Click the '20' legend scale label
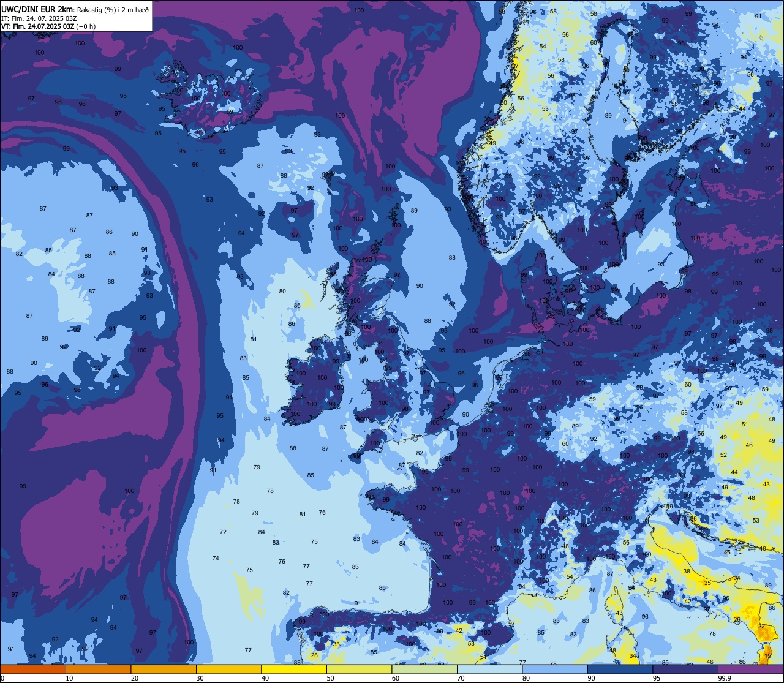784x683 pixels. (135, 678)
